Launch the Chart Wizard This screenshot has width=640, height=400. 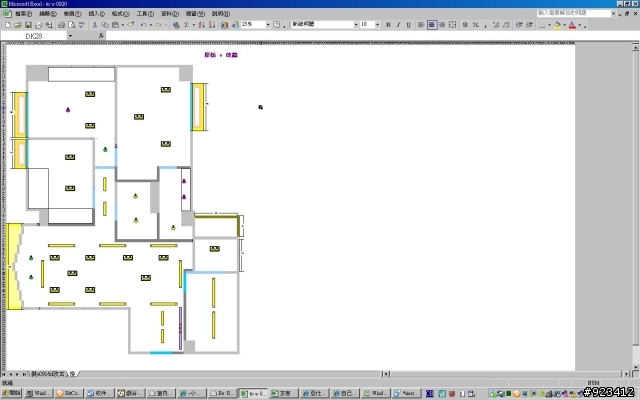pyautogui.click(x=224, y=25)
